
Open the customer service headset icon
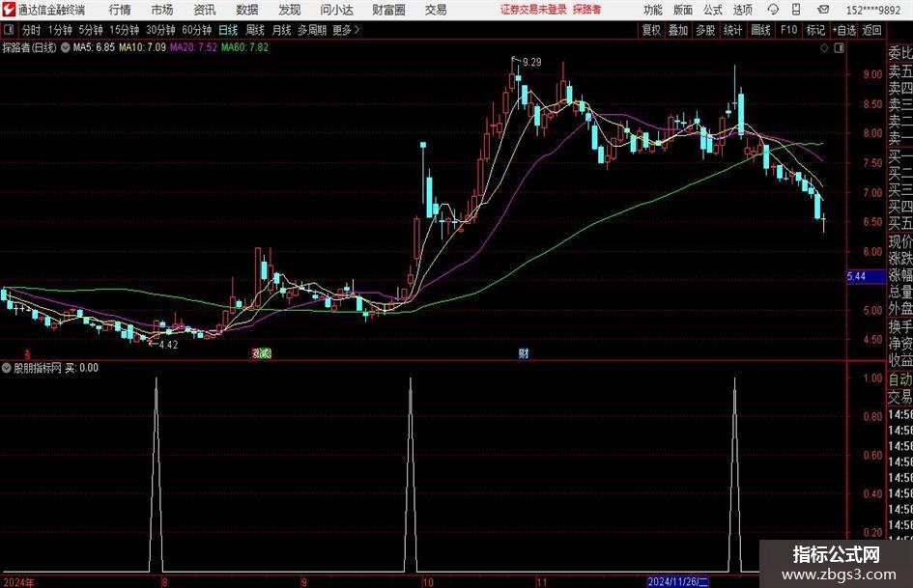pyautogui.click(x=773, y=10)
